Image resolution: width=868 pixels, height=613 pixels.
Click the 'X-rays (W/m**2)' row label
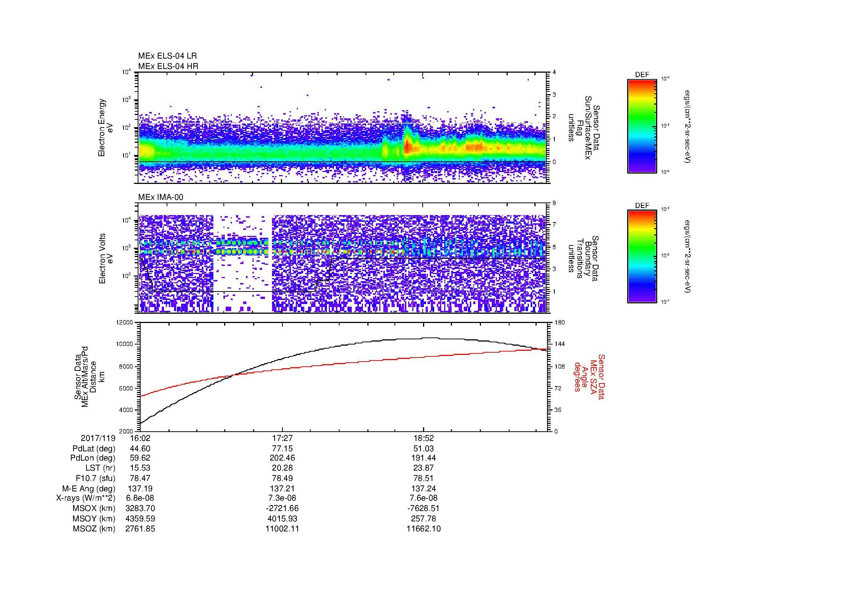pyautogui.click(x=86, y=498)
